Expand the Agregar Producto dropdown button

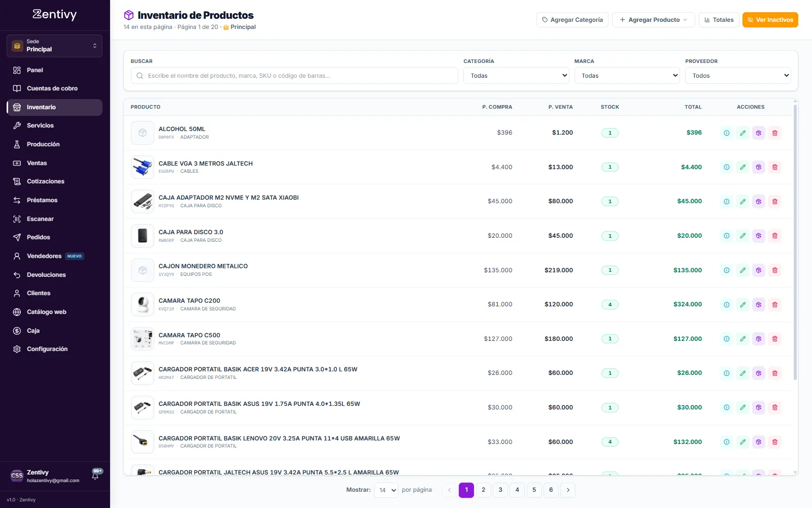(654, 20)
